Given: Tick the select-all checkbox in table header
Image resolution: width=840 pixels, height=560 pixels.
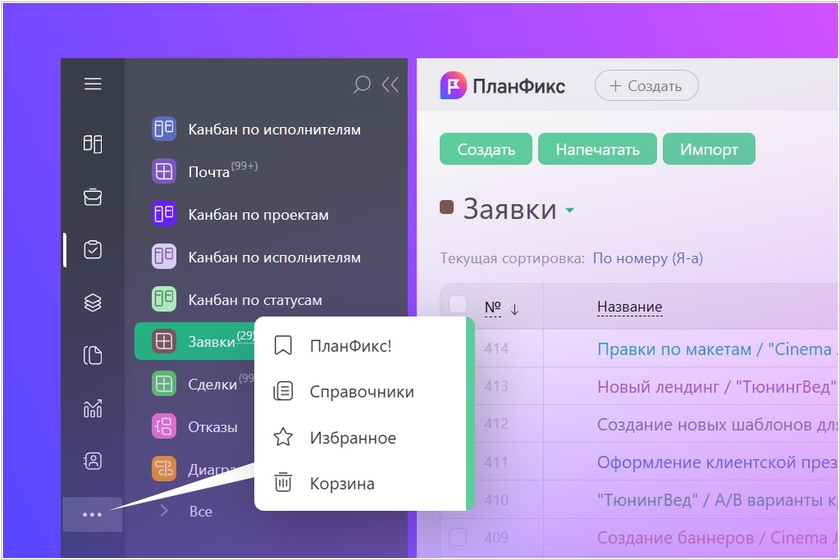Looking at the screenshot, I should tap(458, 304).
